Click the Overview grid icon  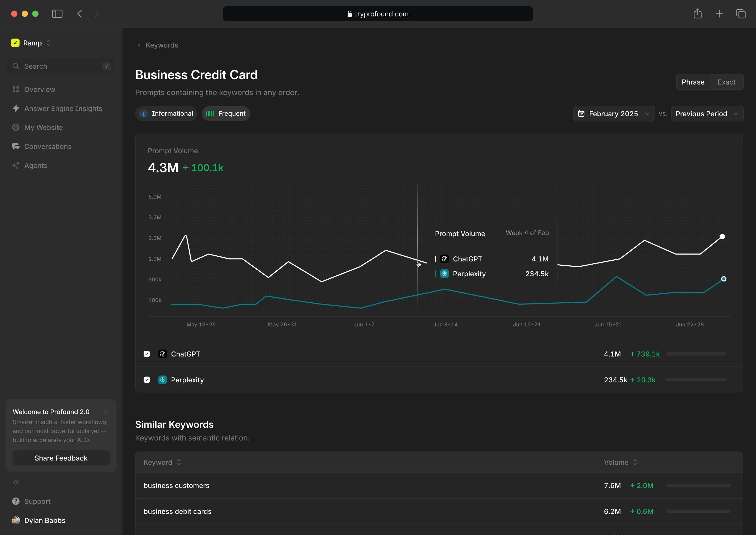(16, 89)
